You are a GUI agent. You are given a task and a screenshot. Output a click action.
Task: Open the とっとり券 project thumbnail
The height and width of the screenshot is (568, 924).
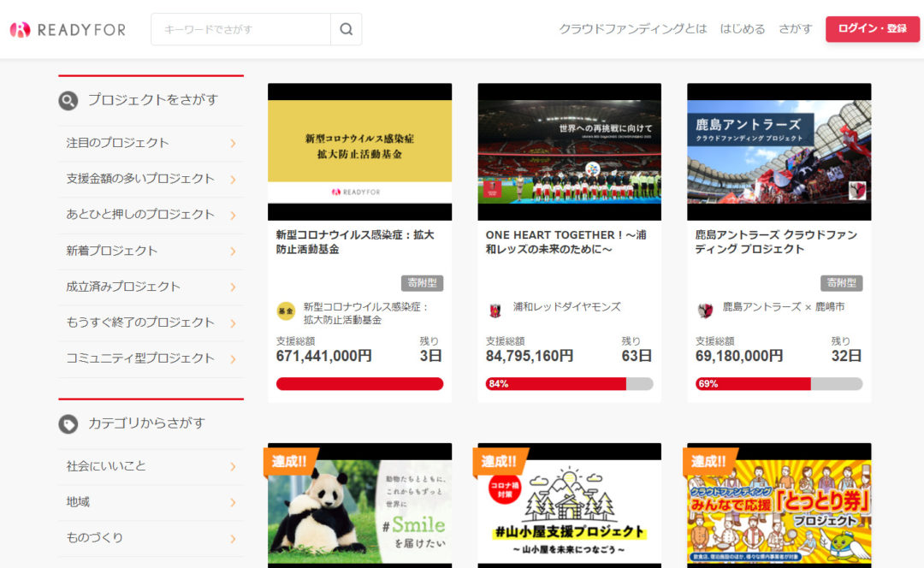point(779,506)
